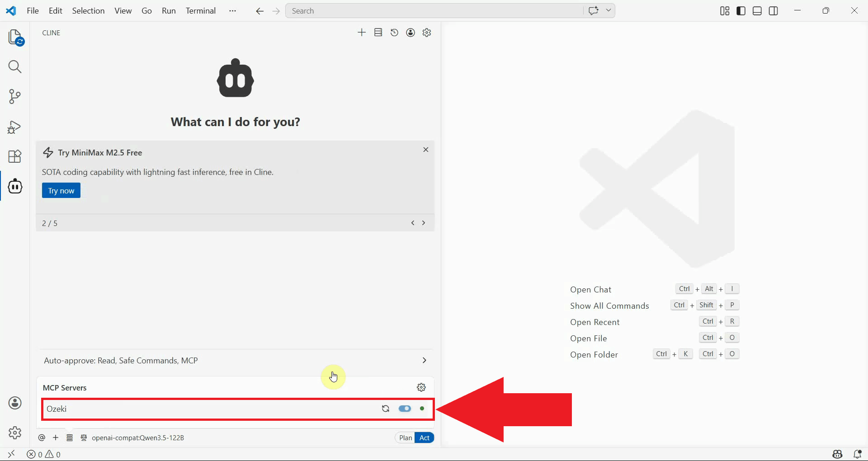
Task: Click the Search command center field
Action: 434,11
